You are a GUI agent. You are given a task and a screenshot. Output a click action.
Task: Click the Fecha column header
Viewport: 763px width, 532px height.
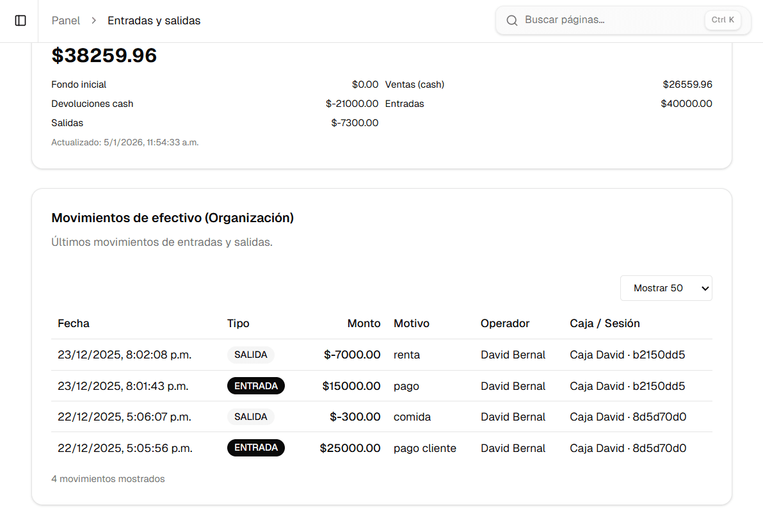(73, 323)
